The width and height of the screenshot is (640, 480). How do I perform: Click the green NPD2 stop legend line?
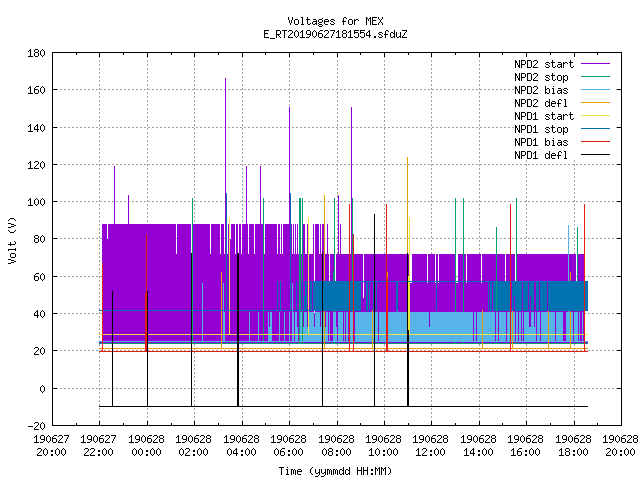point(596,77)
